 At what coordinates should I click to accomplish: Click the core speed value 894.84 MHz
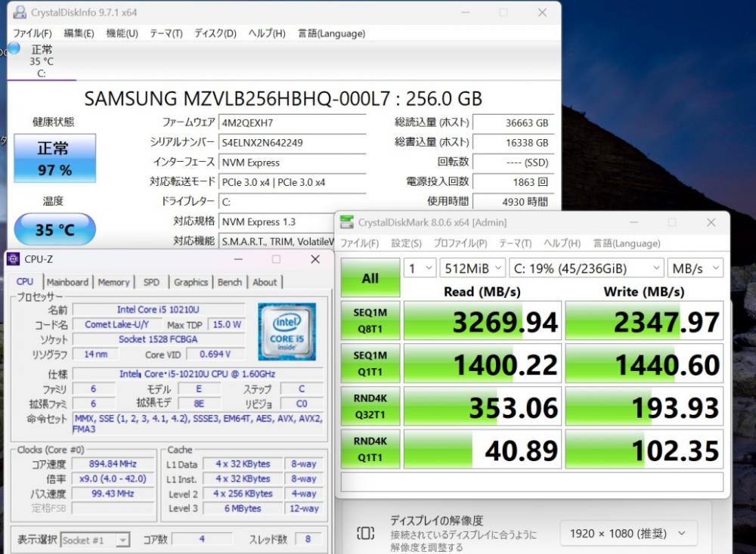113,464
